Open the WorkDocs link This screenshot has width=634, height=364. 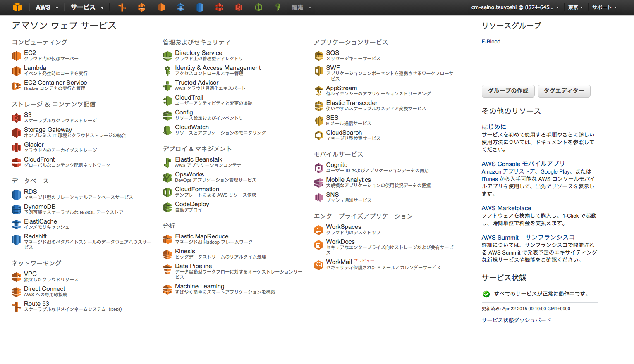coord(340,242)
